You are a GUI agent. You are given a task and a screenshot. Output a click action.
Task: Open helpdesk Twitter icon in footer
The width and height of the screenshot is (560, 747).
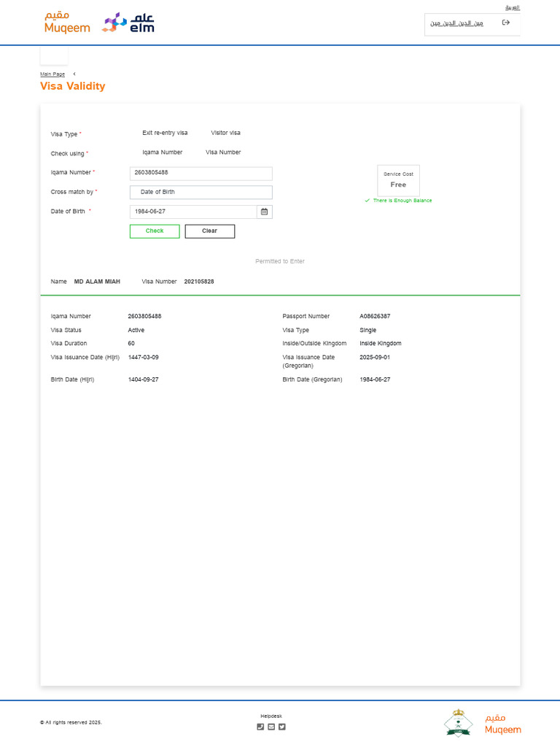click(282, 727)
